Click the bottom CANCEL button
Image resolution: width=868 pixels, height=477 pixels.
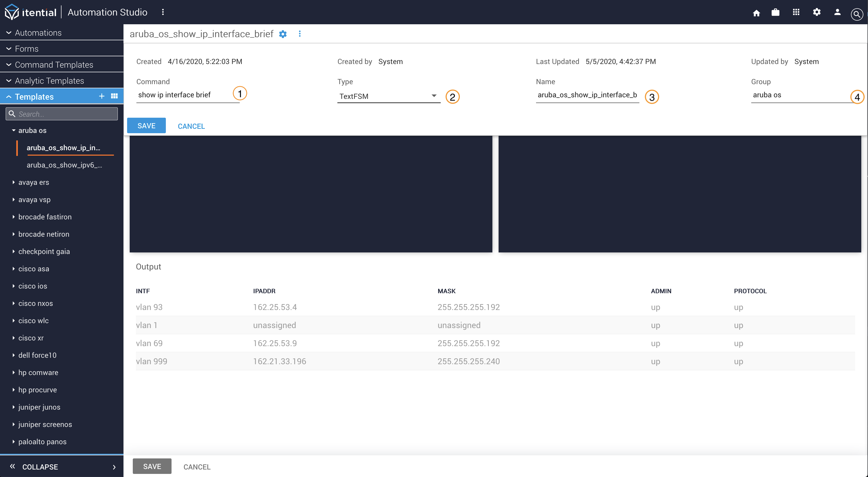point(197,467)
